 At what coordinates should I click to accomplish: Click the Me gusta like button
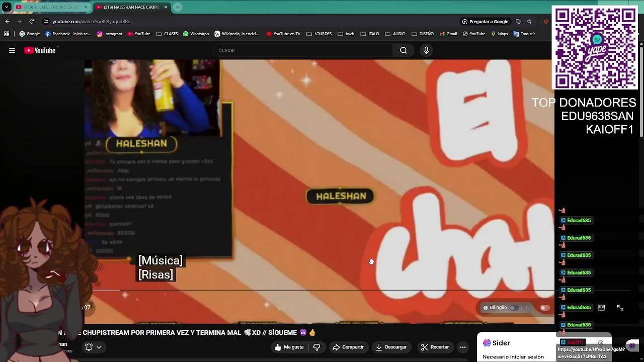click(x=289, y=347)
